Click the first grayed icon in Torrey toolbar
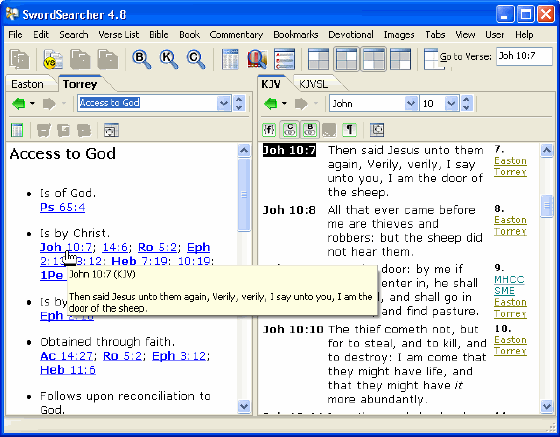Screen dimensions: 560x437 (44, 130)
